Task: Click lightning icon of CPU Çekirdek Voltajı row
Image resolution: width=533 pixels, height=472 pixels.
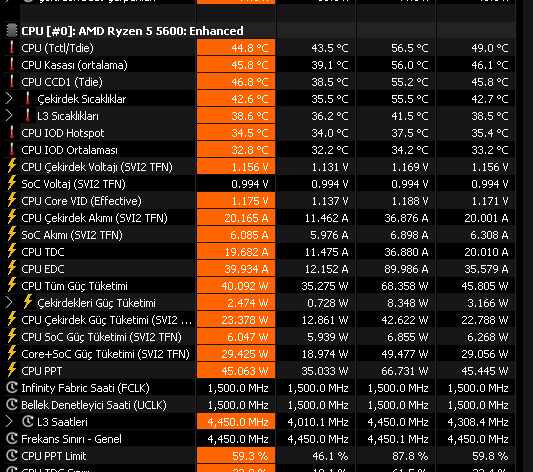Action: tap(12, 166)
